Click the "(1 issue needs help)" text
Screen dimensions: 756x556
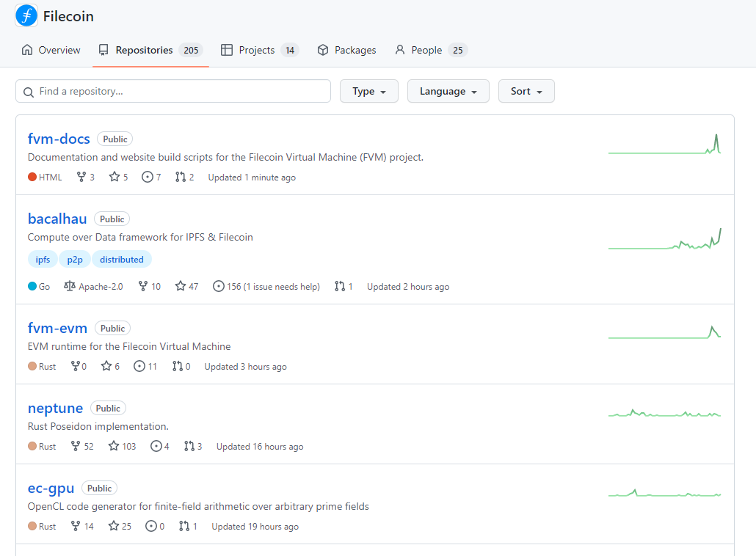(x=282, y=287)
